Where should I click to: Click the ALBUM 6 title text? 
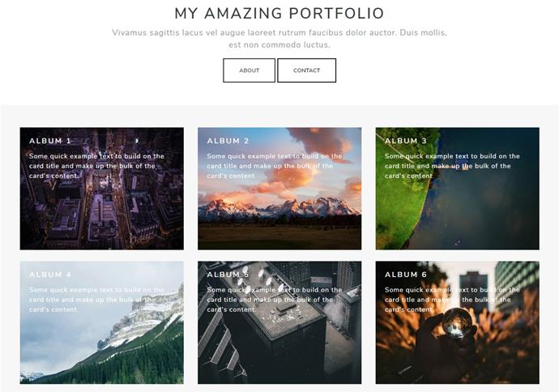point(406,275)
